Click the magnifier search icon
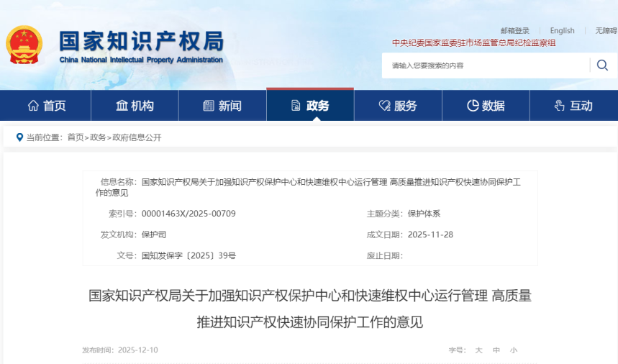The width and height of the screenshot is (618, 364). point(602,65)
